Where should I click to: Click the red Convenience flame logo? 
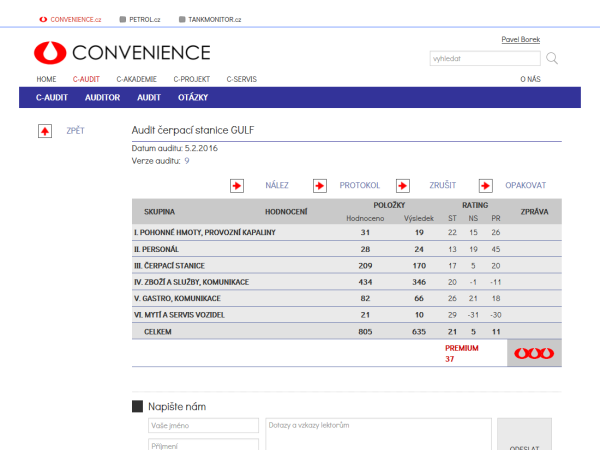click(x=50, y=52)
